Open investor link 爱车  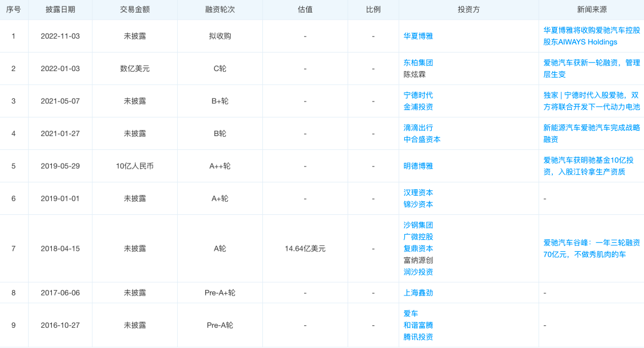coord(411,314)
